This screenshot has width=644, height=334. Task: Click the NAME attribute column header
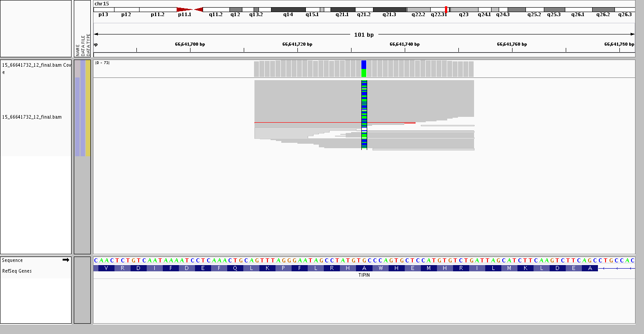coord(77,49)
